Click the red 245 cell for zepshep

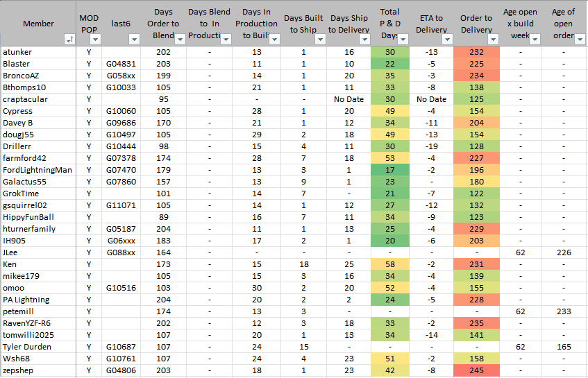476,370
